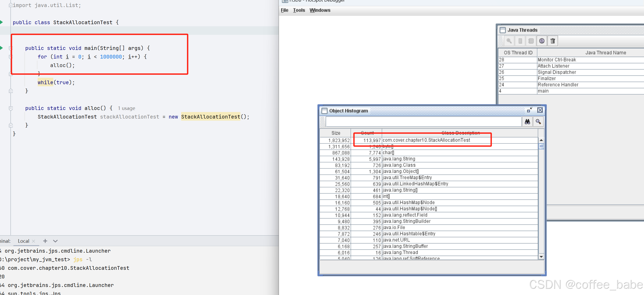Select the java.util.HashMap$Node row
This screenshot has width=644, height=295.
(x=429, y=203)
